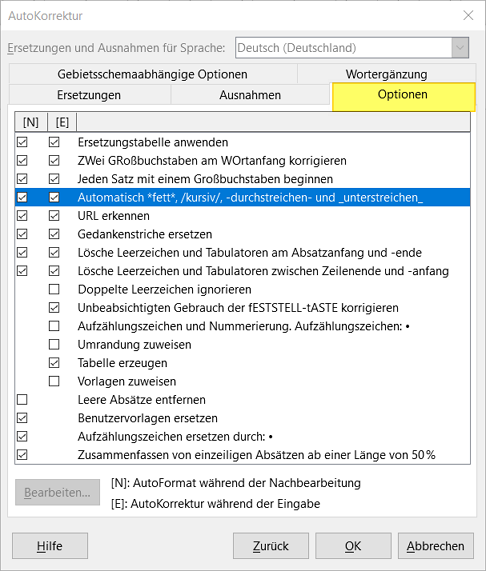Select row Jeden Satz mit einem Großbuchstaben beginnen

click(205, 179)
